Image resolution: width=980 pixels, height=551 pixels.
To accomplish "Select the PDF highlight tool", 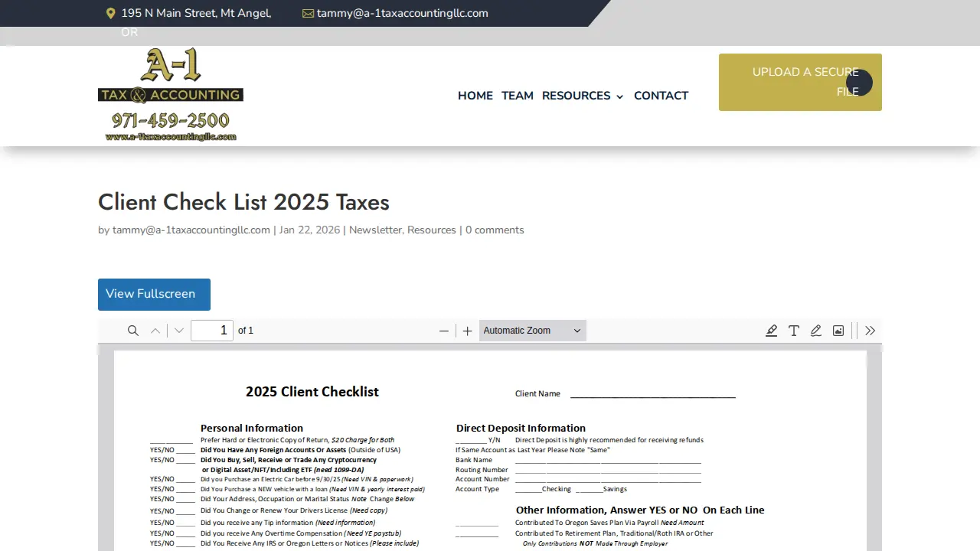I will pyautogui.click(x=772, y=331).
